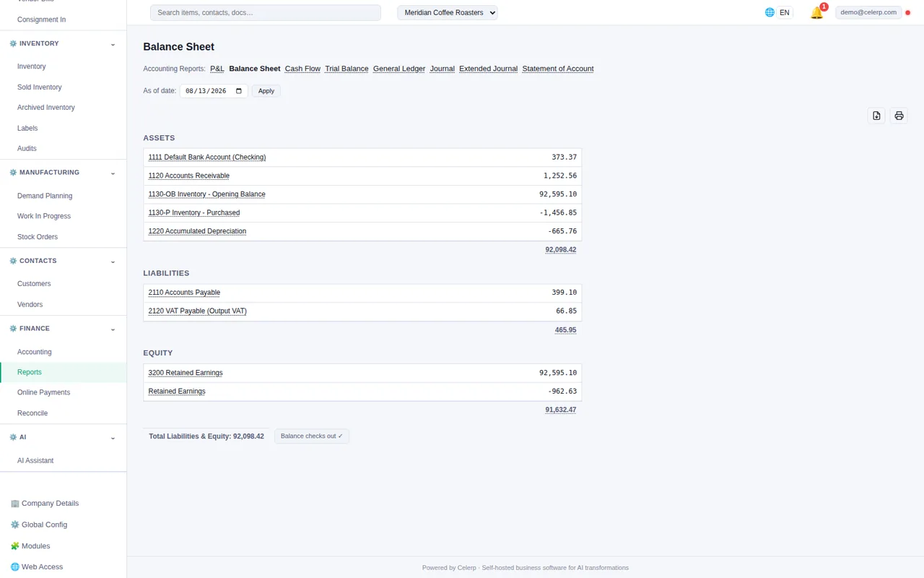Open the 3200 Retained Earnings account
Image resolution: width=924 pixels, height=578 pixels.
point(186,373)
